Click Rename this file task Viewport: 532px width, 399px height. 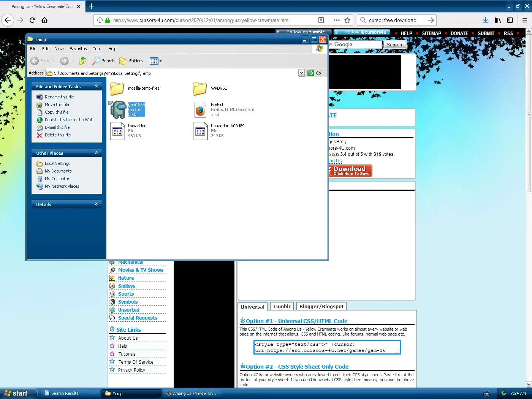55,97
